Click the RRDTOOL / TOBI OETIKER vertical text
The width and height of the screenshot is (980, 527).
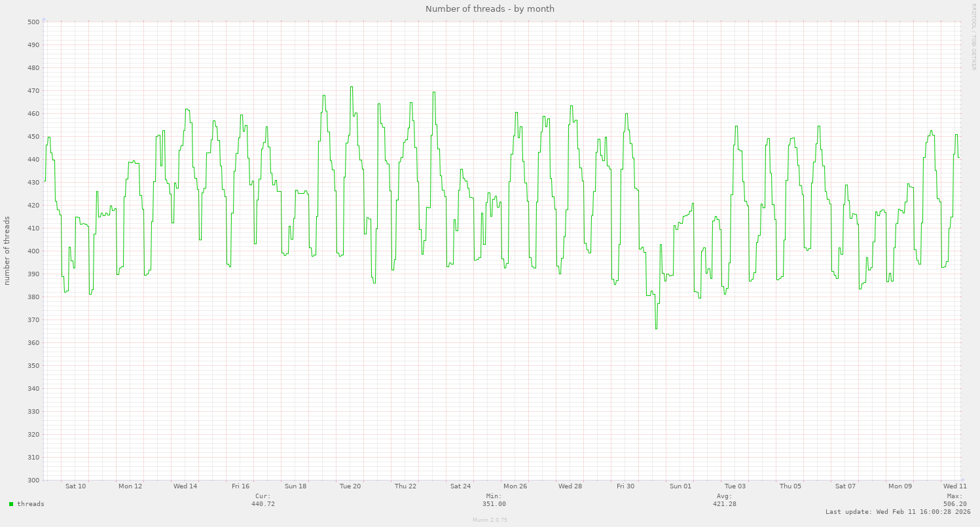(973, 36)
